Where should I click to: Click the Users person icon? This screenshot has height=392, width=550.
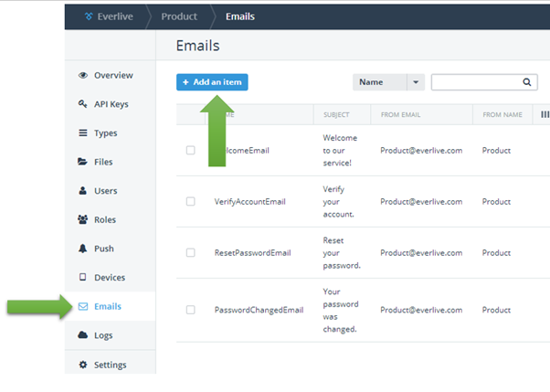(83, 191)
